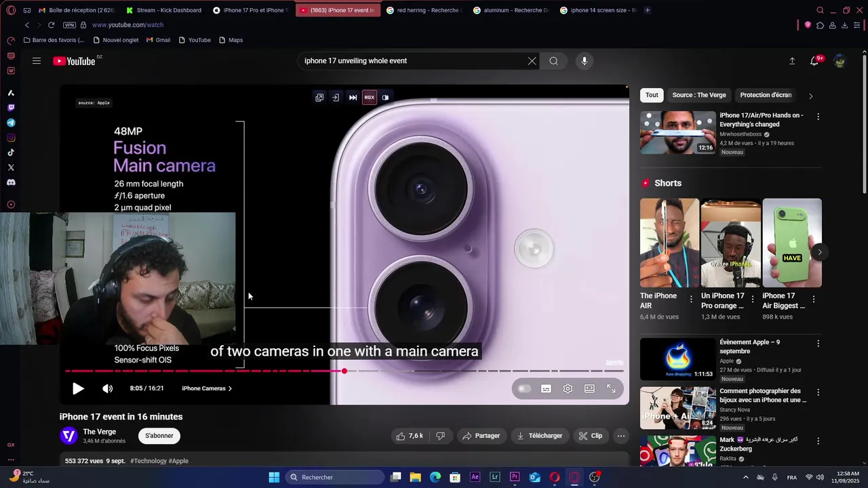Viewport: 868px width, 488px height.
Task: Switch to the Boîte de réception Gmail tab
Action: click(x=78, y=10)
